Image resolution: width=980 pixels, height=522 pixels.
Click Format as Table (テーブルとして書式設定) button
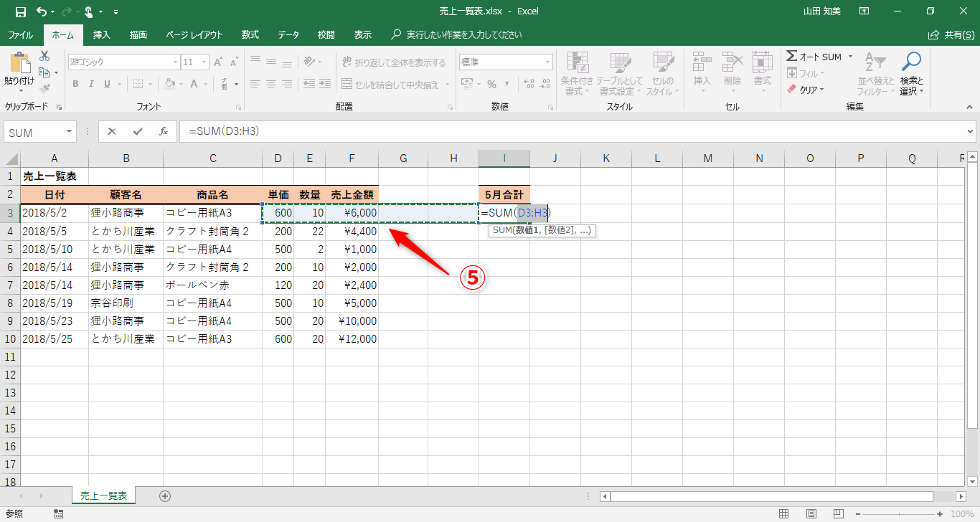pos(620,74)
